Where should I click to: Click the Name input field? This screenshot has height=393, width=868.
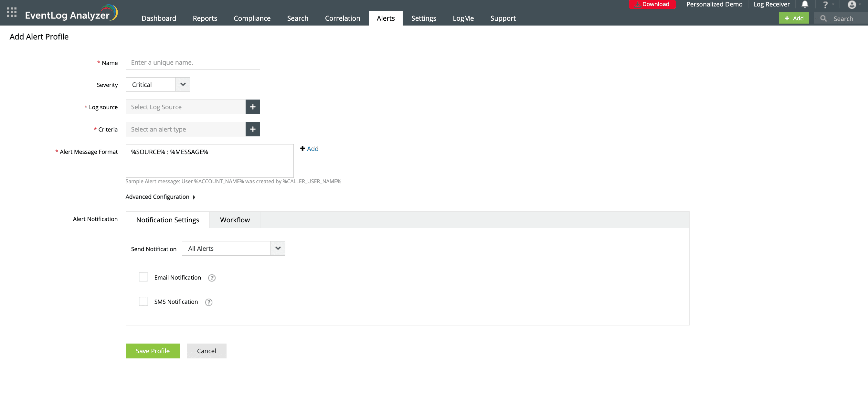[x=192, y=62]
